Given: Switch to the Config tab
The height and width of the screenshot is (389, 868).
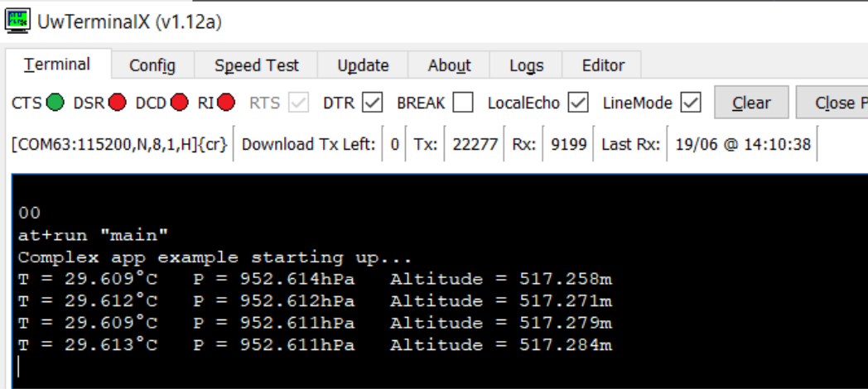Looking at the screenshot, I should pos(152,65).
